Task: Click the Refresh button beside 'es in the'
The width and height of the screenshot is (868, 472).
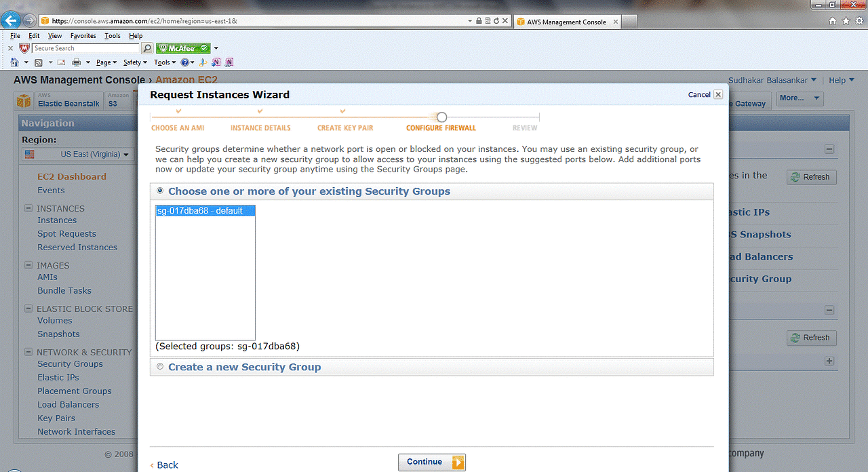Action: (x=812, y=177)
